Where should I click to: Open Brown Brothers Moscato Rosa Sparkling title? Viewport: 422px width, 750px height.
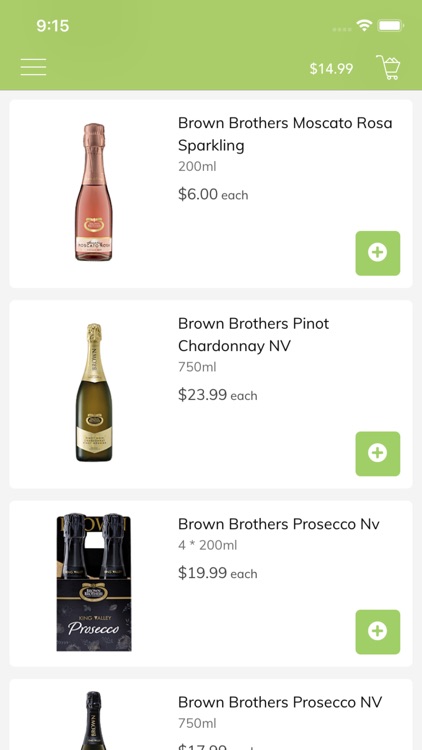[285, 134]
